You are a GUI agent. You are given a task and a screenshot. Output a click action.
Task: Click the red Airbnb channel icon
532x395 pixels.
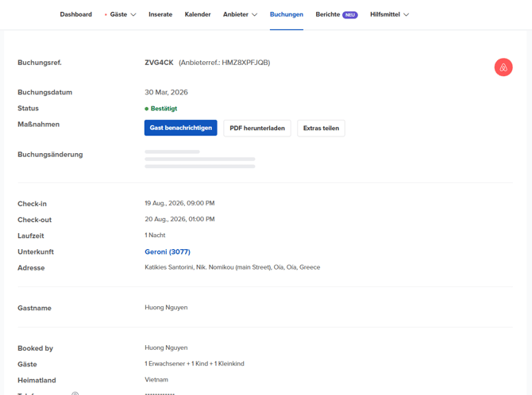[x=503, y=67]
